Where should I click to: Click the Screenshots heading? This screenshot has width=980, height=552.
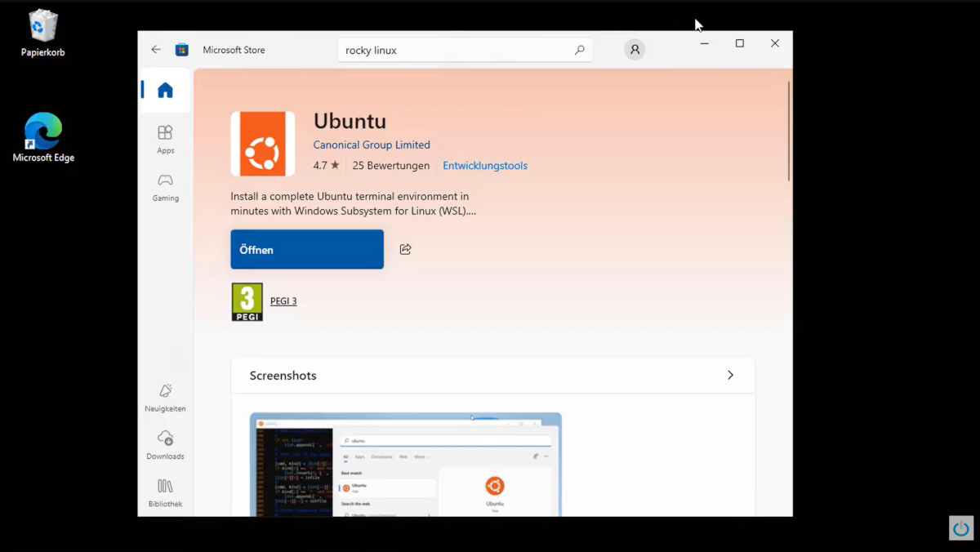click(283, 376)
